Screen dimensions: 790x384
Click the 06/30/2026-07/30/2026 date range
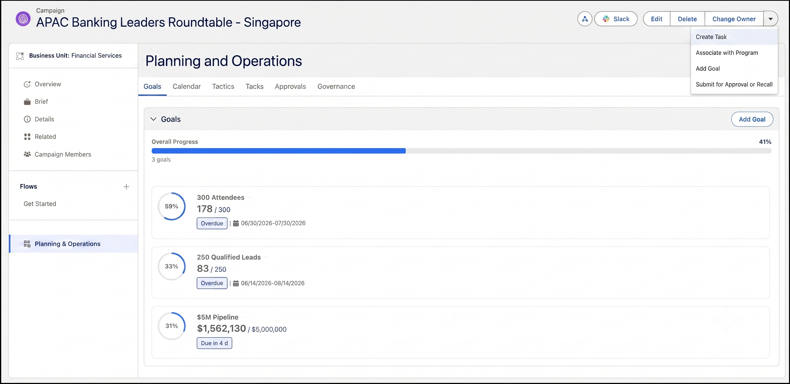point(273,223)
